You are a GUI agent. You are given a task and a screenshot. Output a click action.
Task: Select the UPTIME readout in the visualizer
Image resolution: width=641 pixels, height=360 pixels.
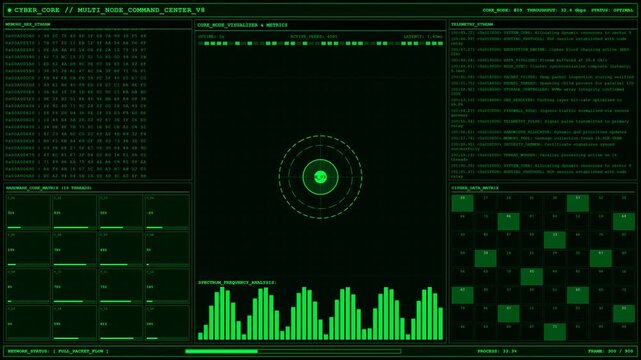click(211, 37)
